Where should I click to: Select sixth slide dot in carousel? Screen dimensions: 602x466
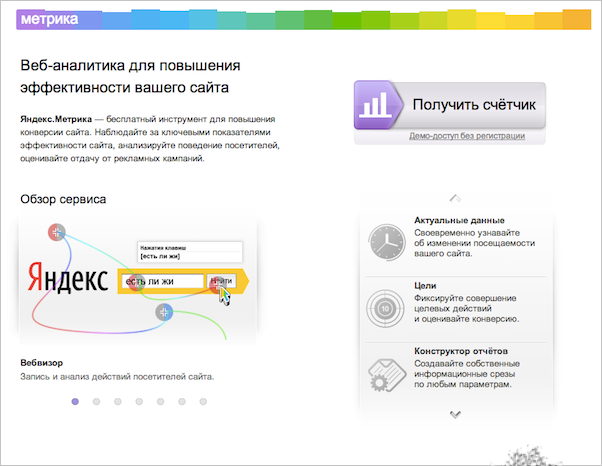point(182,402)
